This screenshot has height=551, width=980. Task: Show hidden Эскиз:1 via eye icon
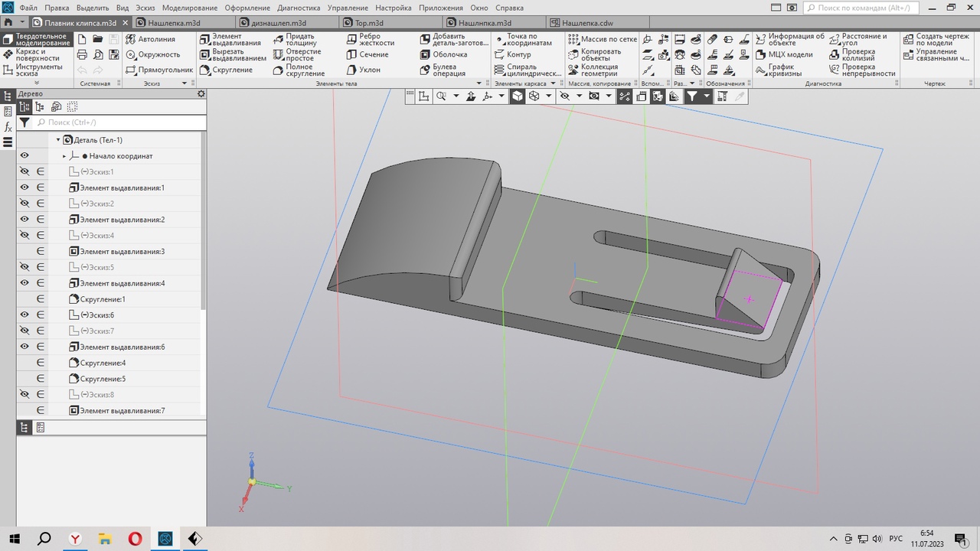[x=24, y=172]
